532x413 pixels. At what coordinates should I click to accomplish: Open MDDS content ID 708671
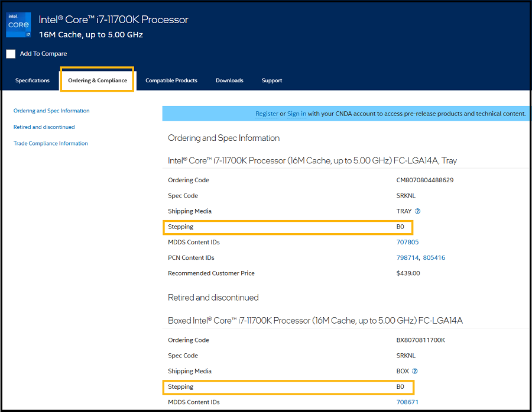point(407,402)
